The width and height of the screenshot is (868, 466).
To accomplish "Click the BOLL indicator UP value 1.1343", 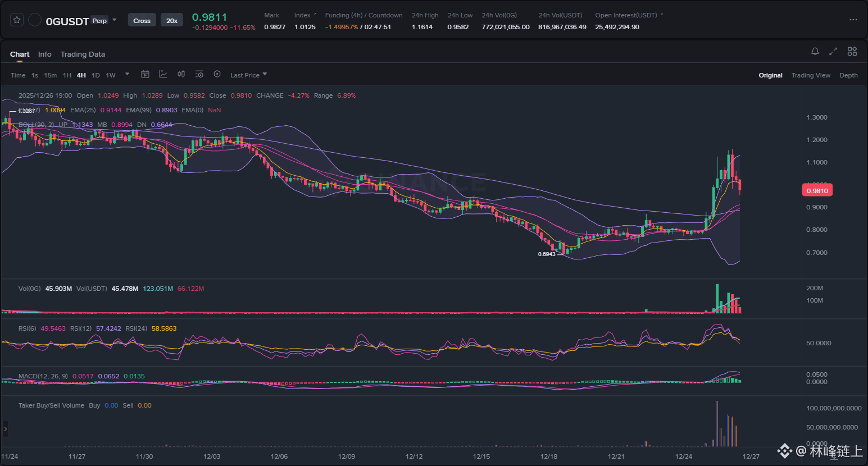I will click(x=83, y=125).
